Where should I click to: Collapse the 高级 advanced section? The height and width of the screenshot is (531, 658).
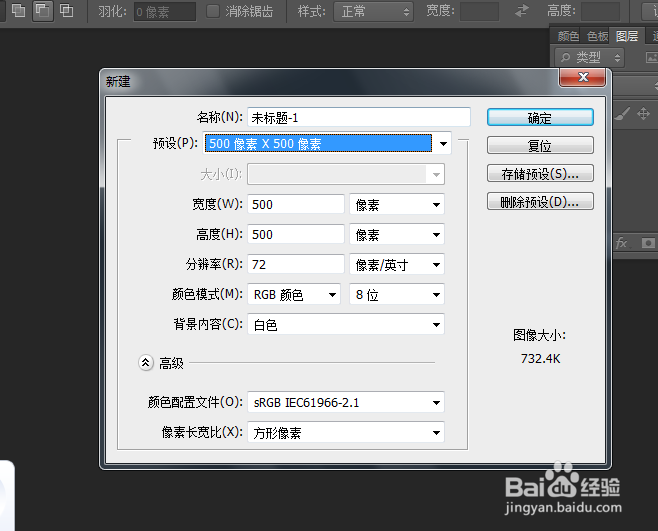click(145, 363)
